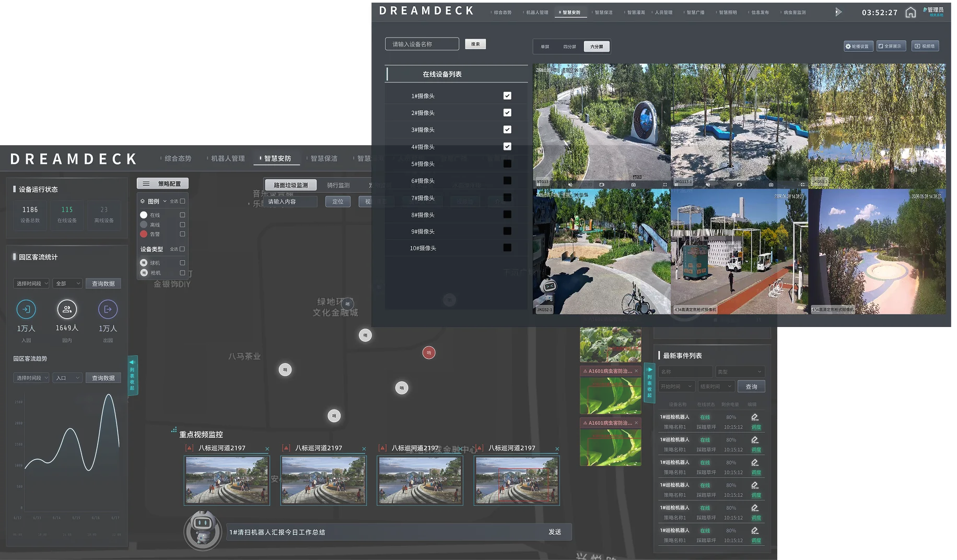Open the 选择时间段 dropdown beside 入口

[x=31, y=378]
